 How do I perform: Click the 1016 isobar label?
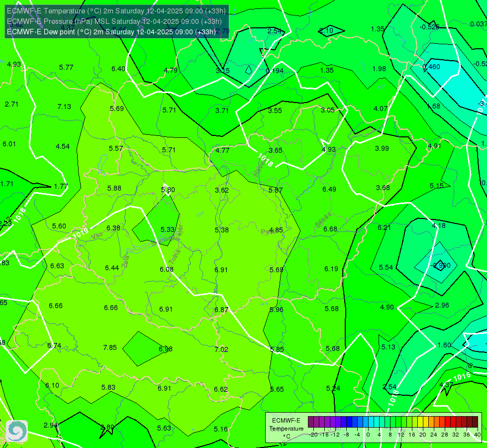click(462, 377)
